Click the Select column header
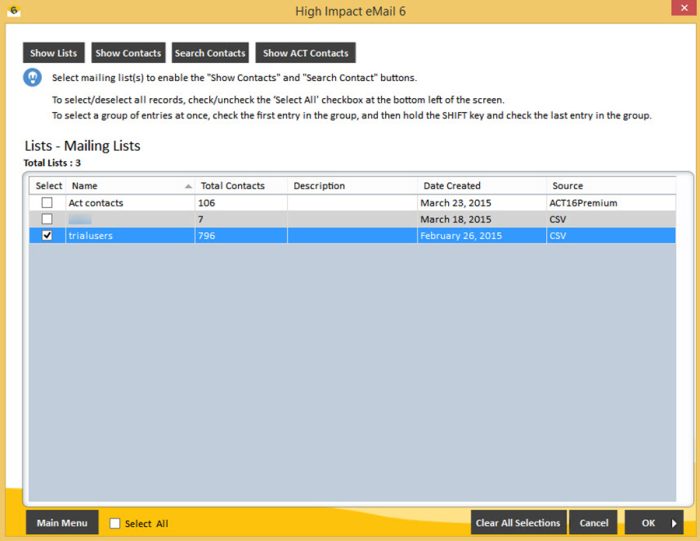 click(x=48, y=186)
